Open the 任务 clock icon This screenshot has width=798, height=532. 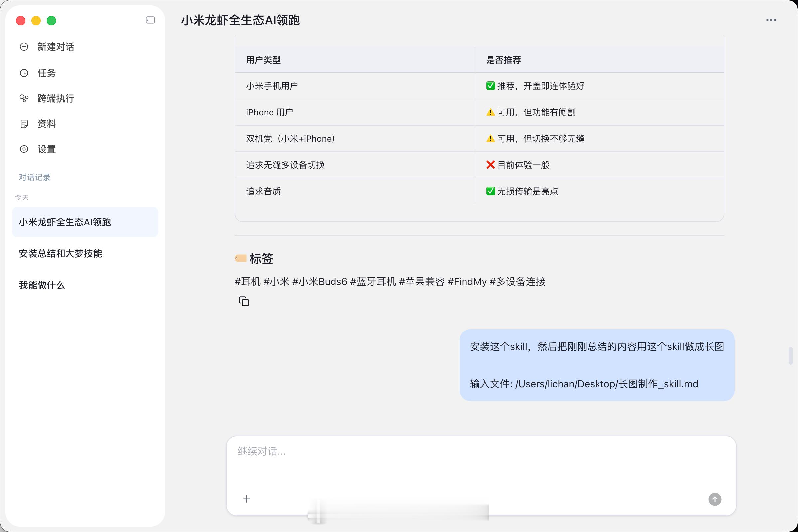(24, 73)
